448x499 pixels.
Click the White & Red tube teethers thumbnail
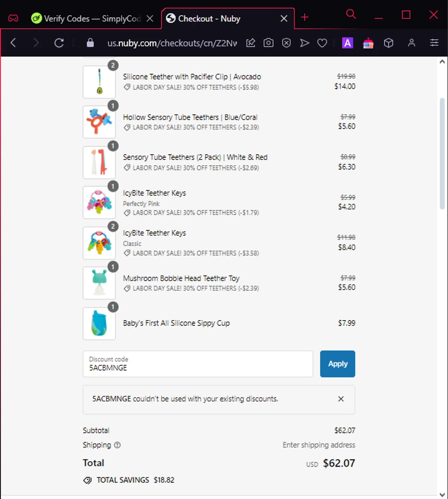[x=99, y=162]
